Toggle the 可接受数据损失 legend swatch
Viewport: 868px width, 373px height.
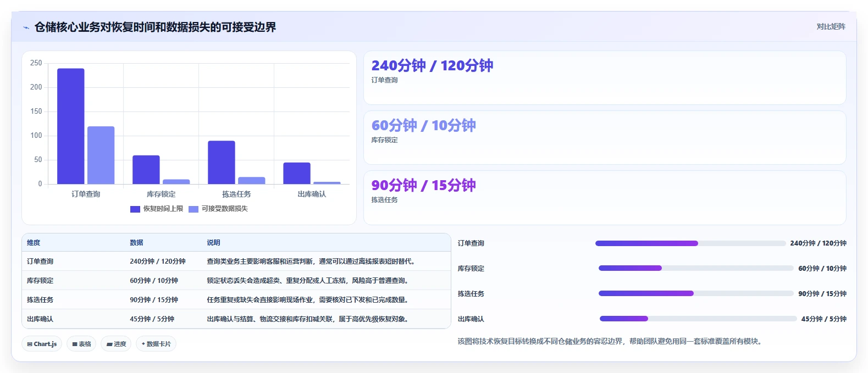pos(193,209)
